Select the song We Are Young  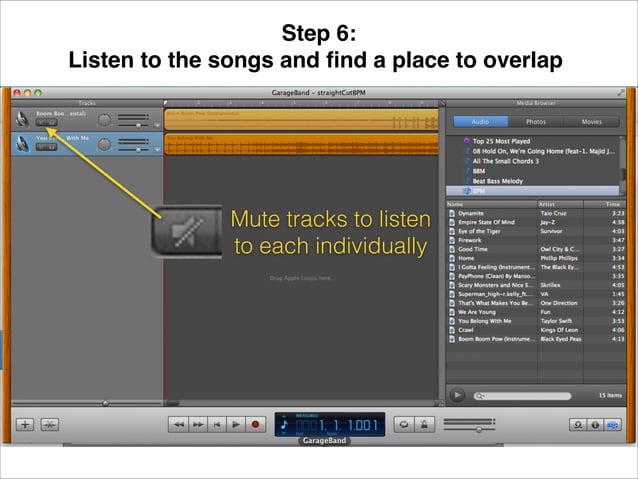coord(535,312)
